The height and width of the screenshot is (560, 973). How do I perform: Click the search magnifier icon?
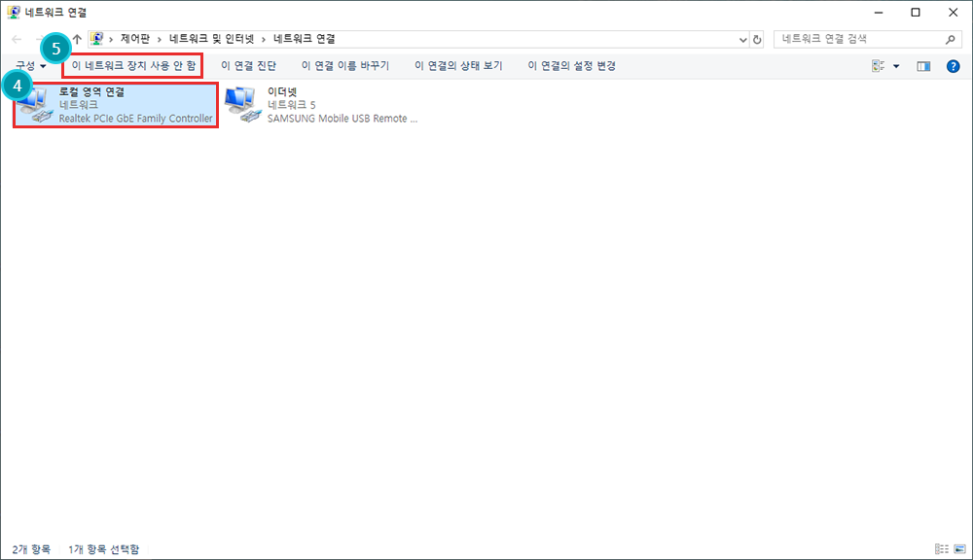950,39
